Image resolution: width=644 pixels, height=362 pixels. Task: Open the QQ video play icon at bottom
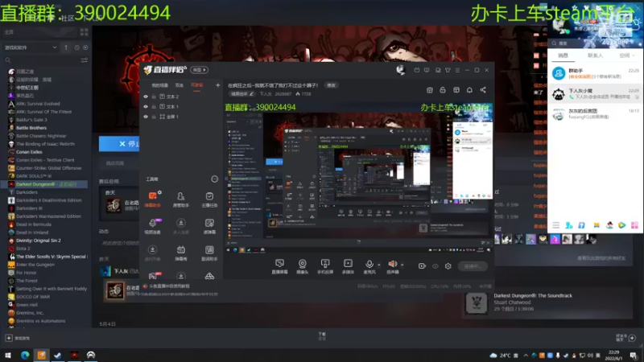click(621, 225)
